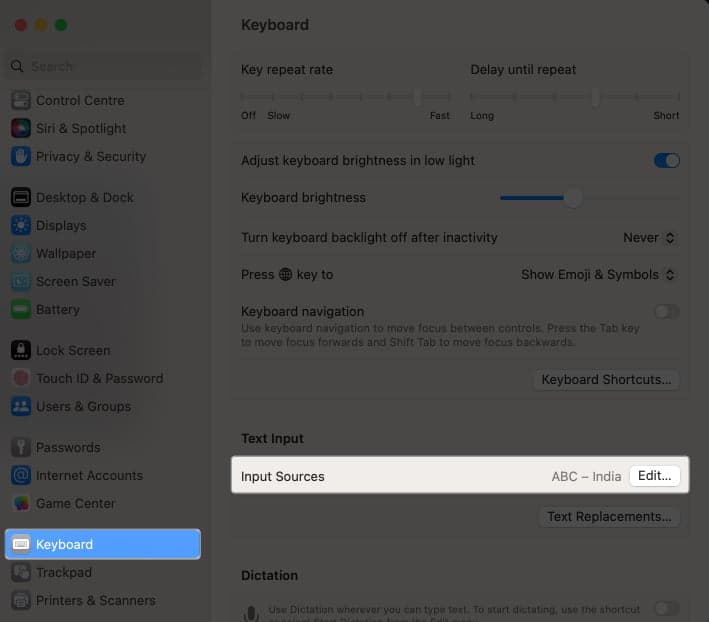Enable Keyboard navigation switch
The image size is (709, 622).
[x=667, y=311]
